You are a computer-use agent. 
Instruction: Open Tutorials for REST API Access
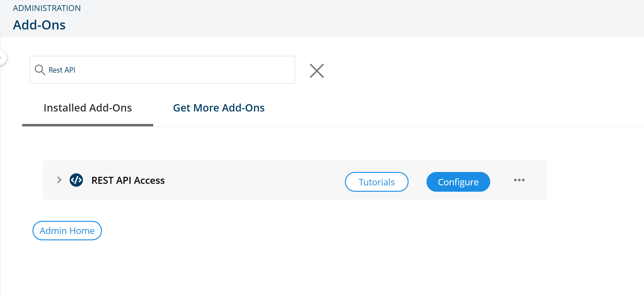pos(376,182)
